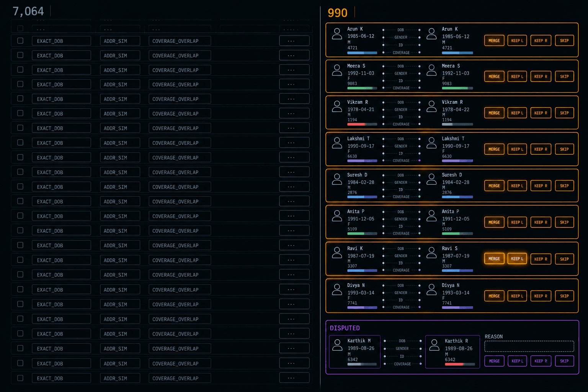Merge the Arun K duplicate pair
The height and width of the screenshot is (392, 588).
(494, 41)
